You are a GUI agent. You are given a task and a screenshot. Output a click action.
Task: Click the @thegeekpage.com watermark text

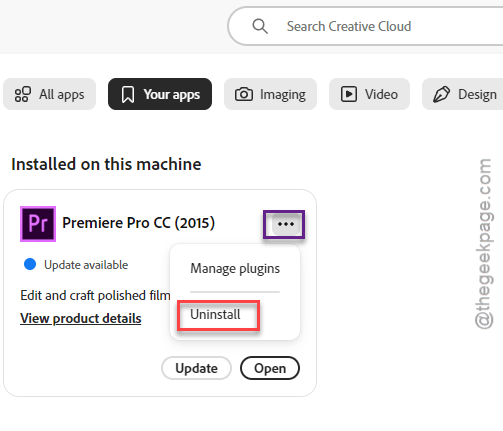tap(484, 244)
